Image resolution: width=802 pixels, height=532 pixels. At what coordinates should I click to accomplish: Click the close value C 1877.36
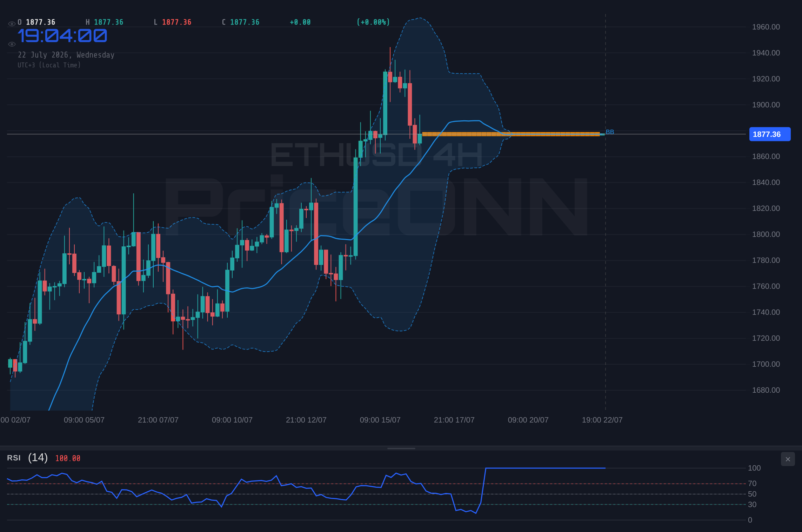[x=241, y=22]
